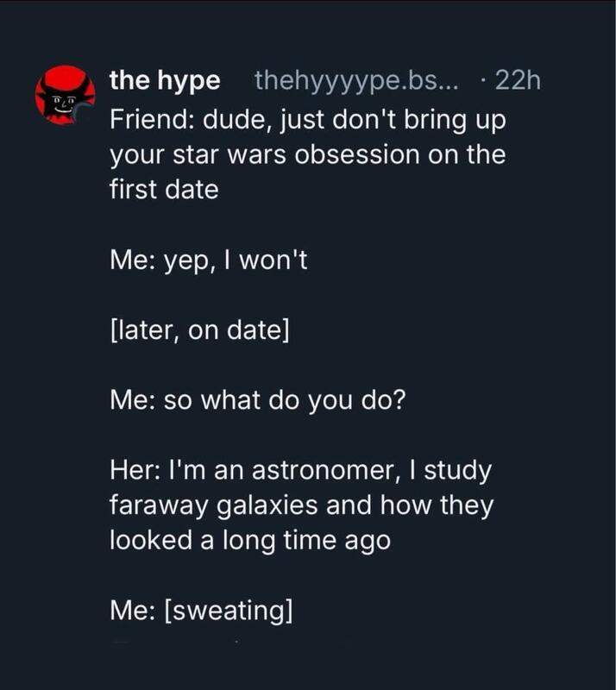Select the line "looked a long time ago"
Image resolution: width=616 pixels, height=690 pixels.
tap(250, 541)
